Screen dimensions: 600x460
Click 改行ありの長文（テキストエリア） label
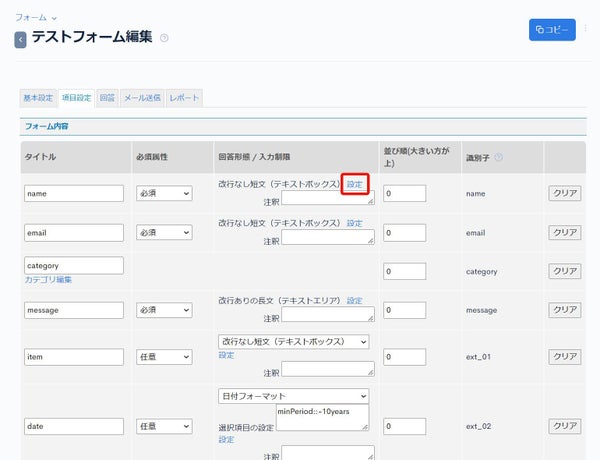click(x=279, y=300)
